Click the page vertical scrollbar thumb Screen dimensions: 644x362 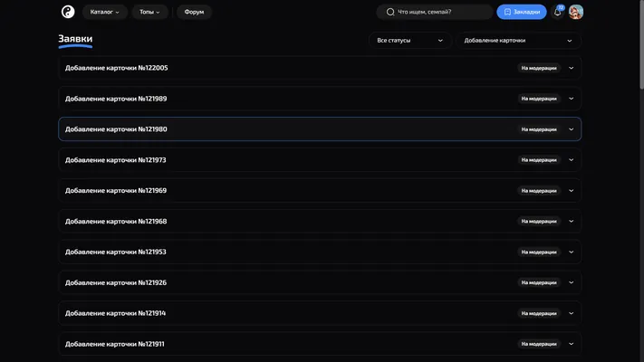coord(641,44)
